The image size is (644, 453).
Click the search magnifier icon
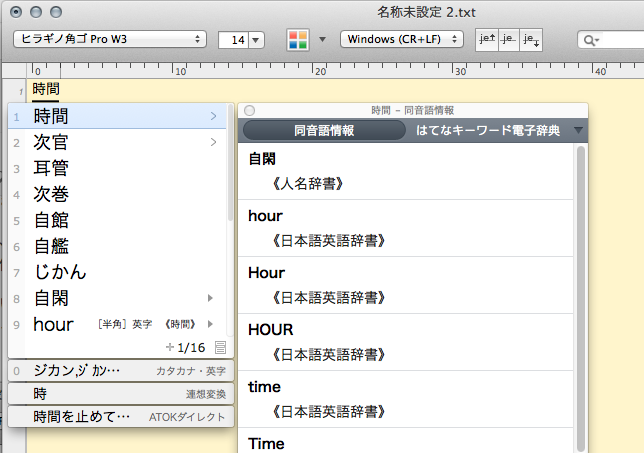[590, 40]
